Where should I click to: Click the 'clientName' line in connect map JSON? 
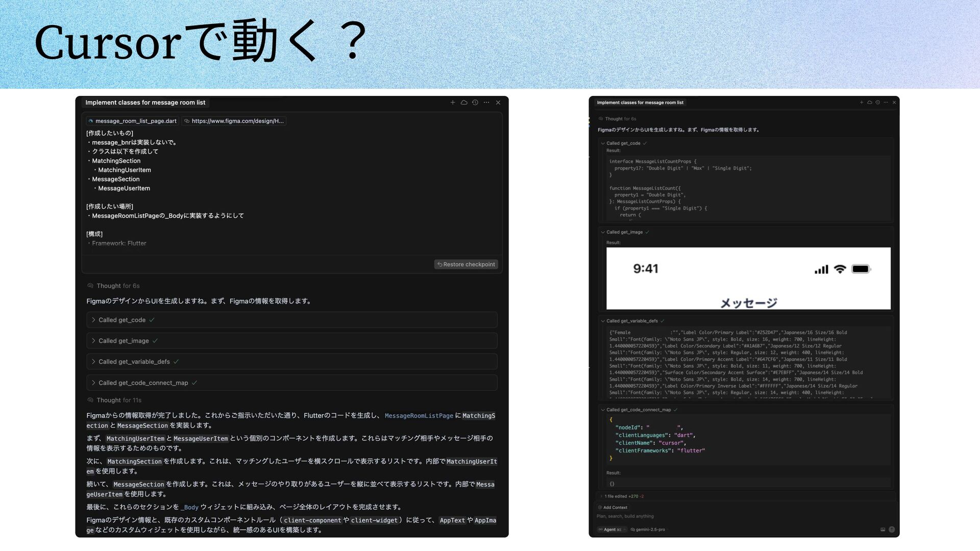(x=651, y=443)
